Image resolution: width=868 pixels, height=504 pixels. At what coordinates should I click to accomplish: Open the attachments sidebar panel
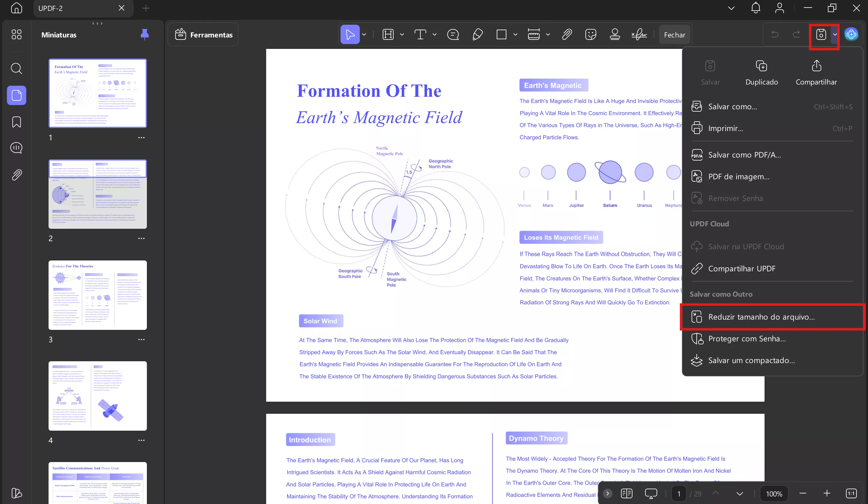[x=16, y=175]
